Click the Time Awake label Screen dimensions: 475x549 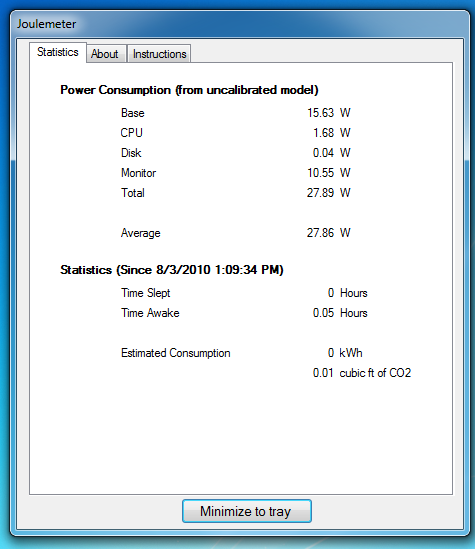(150, 313)
